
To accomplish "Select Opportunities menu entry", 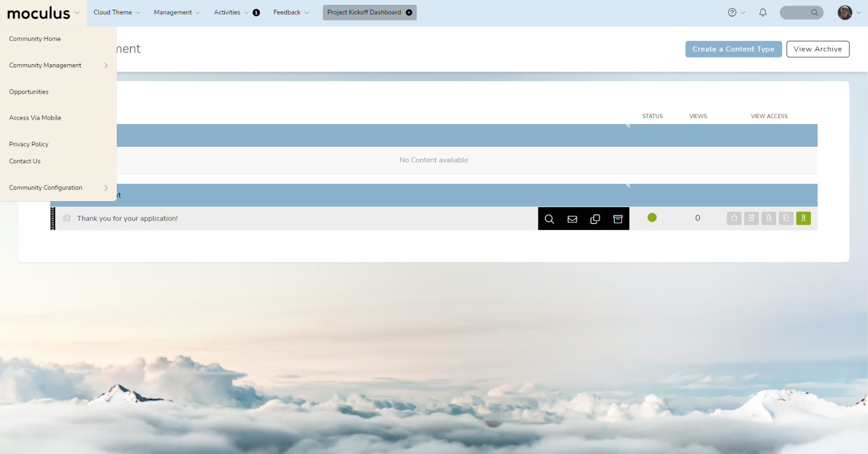I will pyautogui.click(x=29, y=92).
